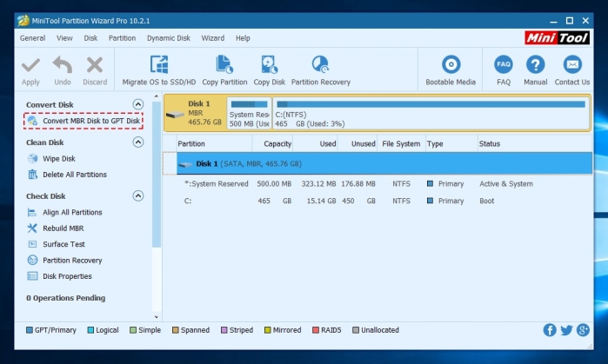Sort by the File System column header
The image size is (608, 364).
click(x=401, y=143)
